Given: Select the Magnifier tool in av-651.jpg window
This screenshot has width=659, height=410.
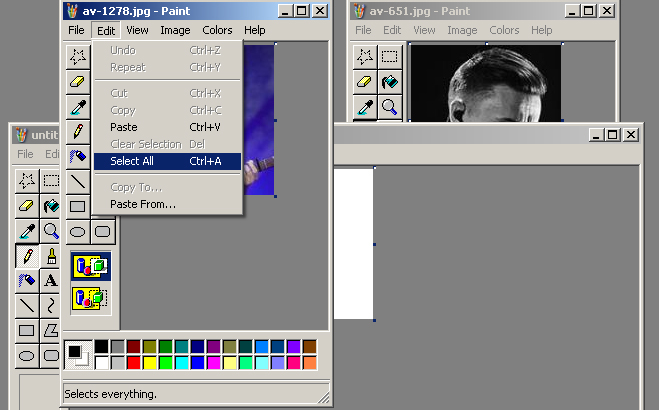Looking at the screenshot, I should point(390,107).
